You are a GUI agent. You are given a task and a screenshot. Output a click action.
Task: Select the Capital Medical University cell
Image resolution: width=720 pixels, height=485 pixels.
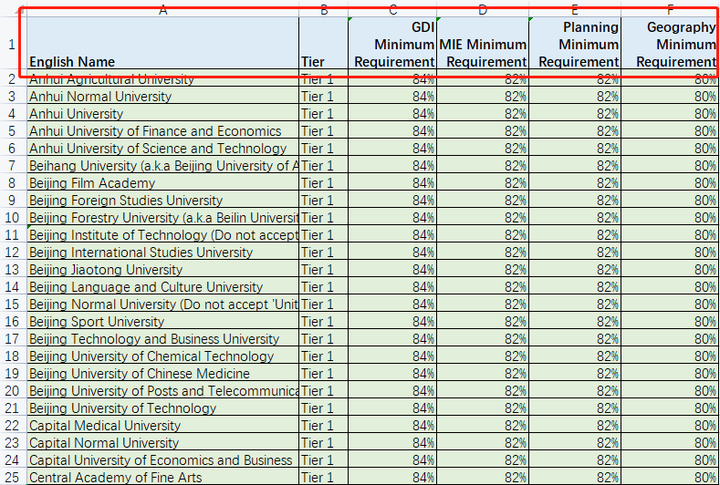[x=163, y=425]
